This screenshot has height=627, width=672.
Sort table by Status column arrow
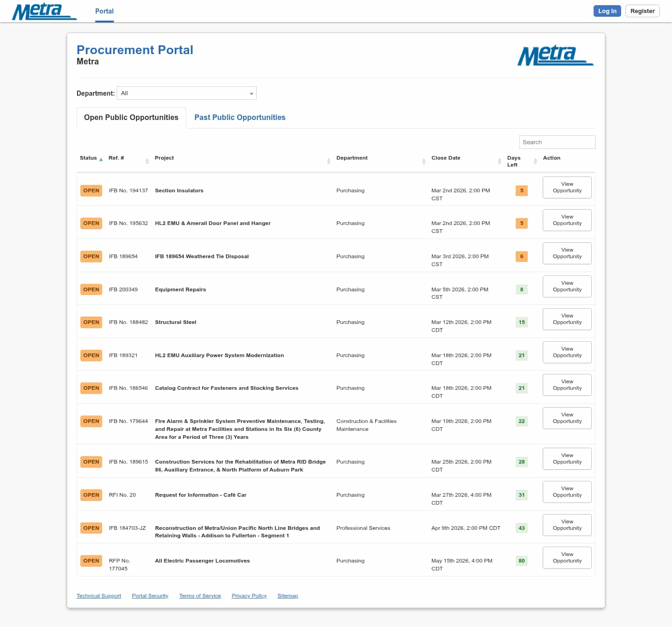[101, 159]
